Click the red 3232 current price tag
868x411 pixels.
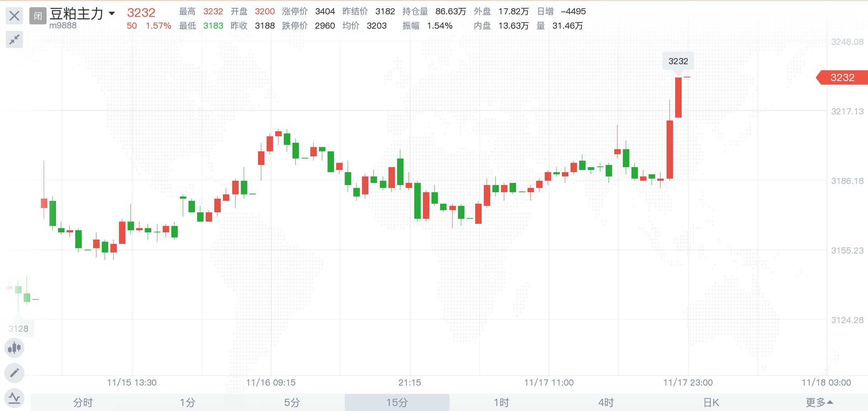pos(842,77)
